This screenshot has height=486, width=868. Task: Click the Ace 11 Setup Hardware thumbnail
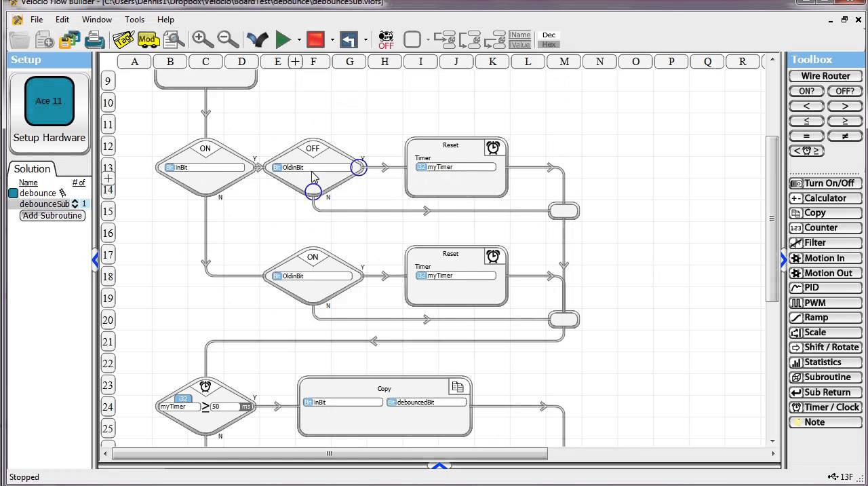tap(50, 101)
